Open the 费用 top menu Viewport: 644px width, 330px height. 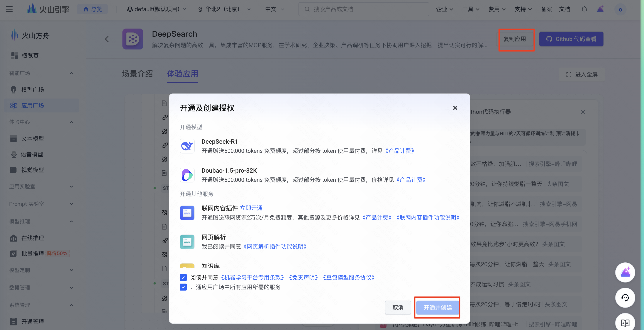[497, 9]
